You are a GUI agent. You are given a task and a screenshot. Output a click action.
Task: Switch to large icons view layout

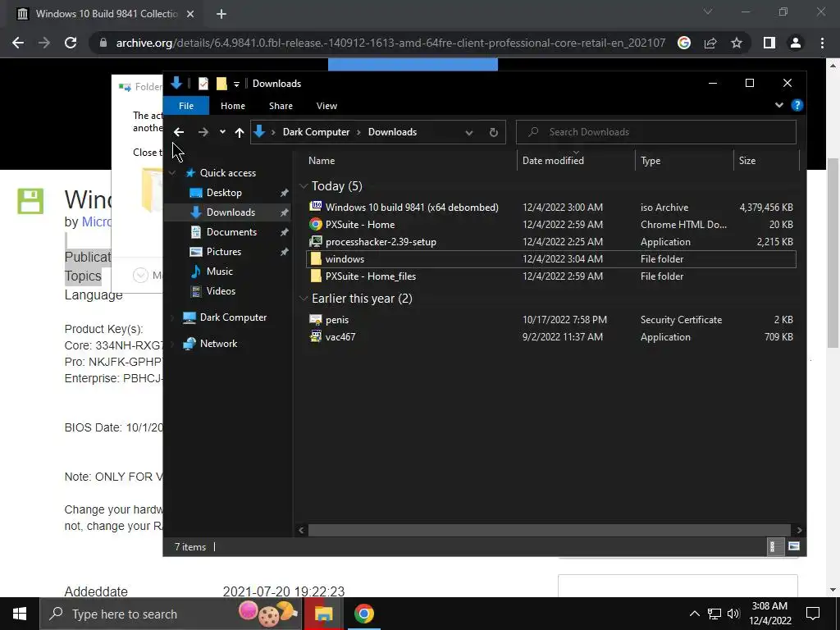tap(794, 547)
